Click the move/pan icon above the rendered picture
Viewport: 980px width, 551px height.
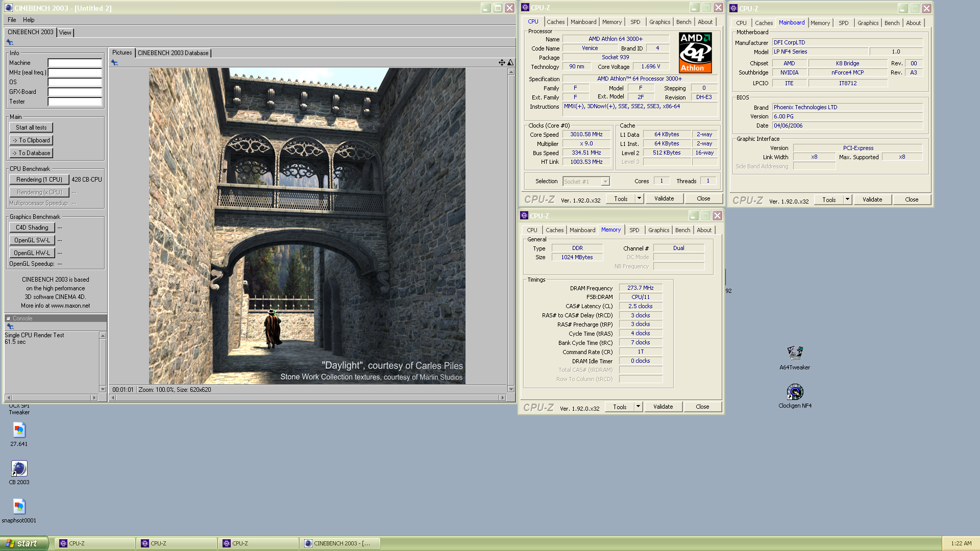tap(502, 62)
